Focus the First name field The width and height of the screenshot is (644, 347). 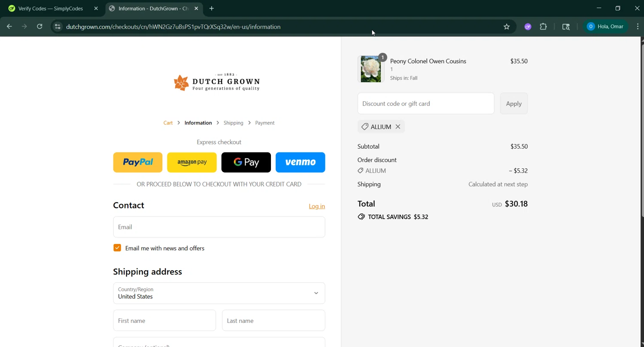[164, 320]
